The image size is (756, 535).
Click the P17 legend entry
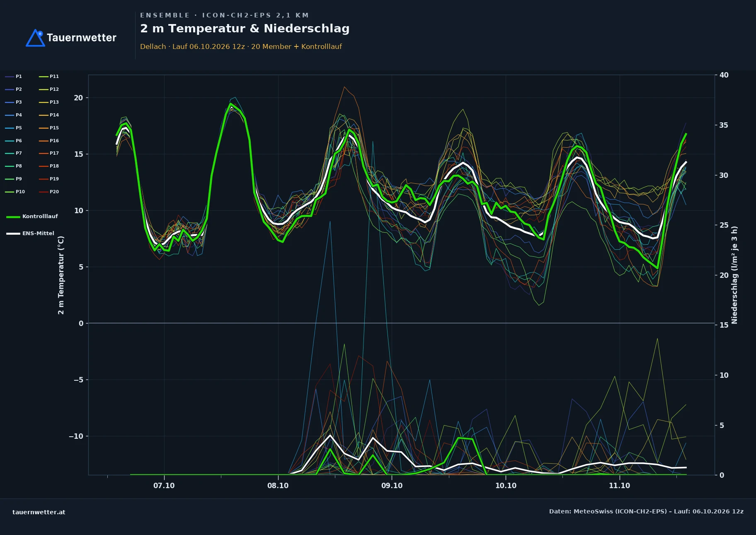[49, 153]
